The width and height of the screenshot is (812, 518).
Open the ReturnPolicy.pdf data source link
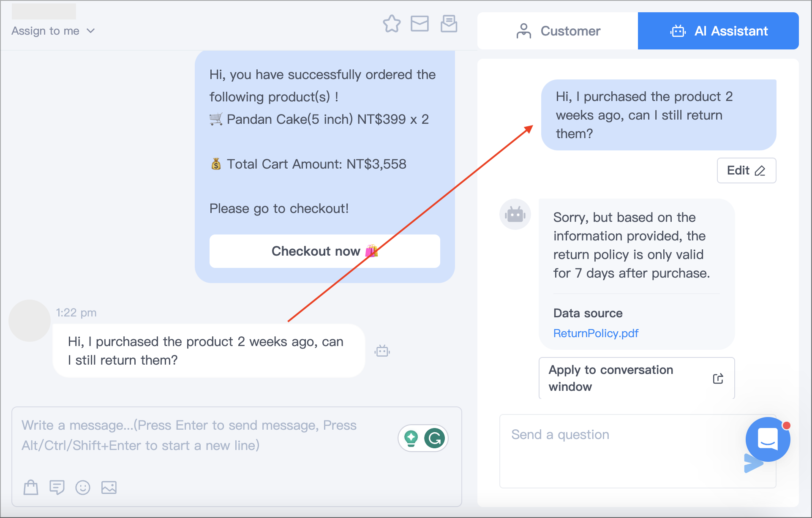coord(596,333)
